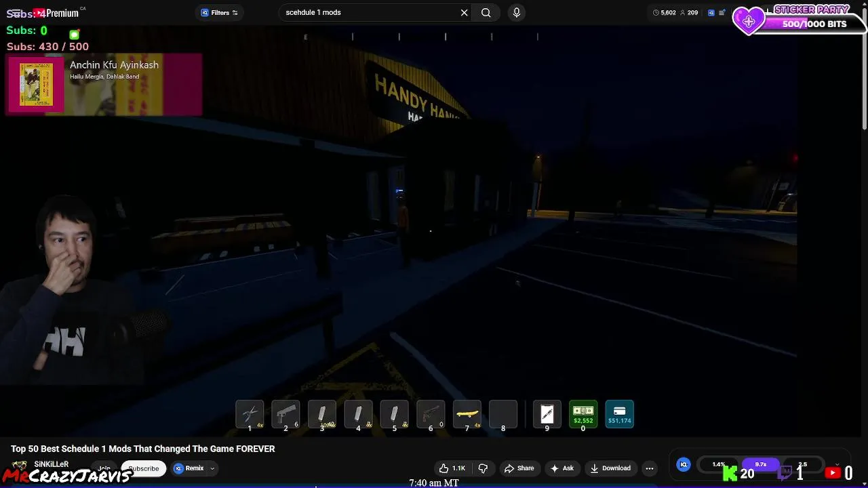Select the magazine in hotbar slot 3
The width and height of the screenshot is (868, 488).
point(322,415)
